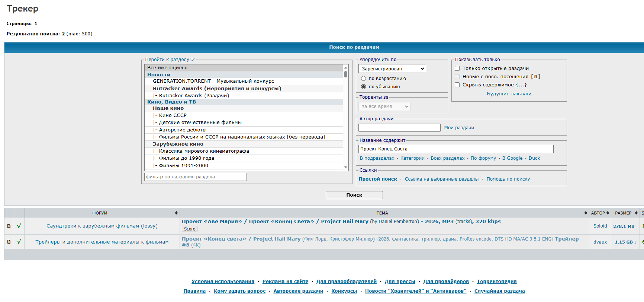Click 'Всех разделах' search scope link
644x302 pixels.
[x=448, y=158]
